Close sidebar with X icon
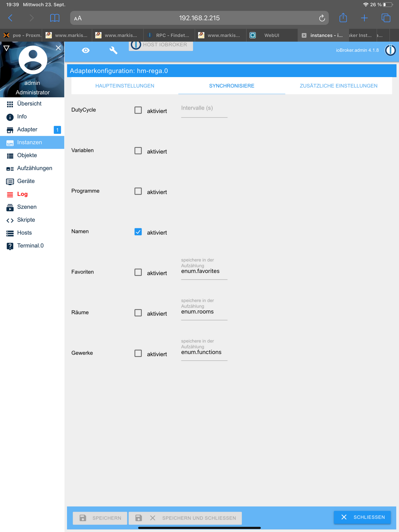 (58, 48)
